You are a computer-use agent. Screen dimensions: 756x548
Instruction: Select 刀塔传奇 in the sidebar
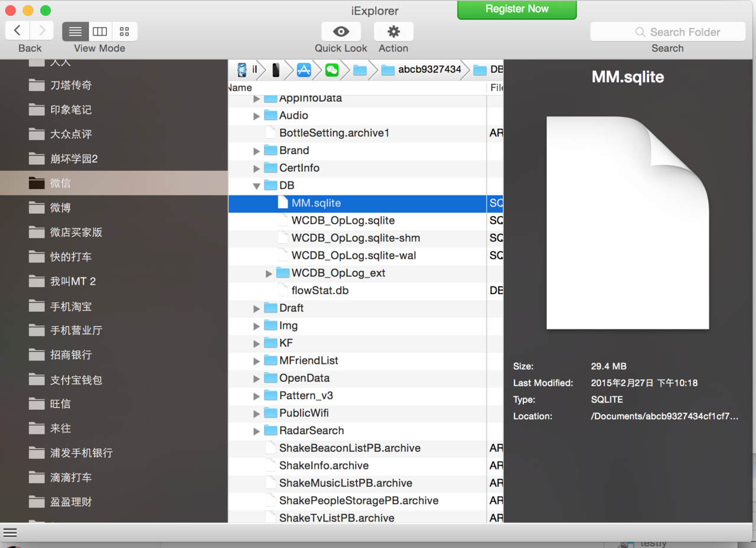click(x=114, y=85)
